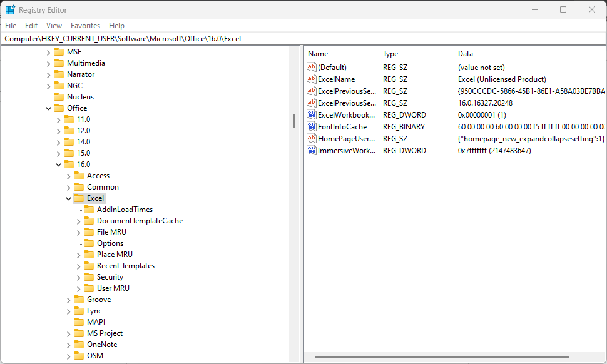Select the "Excel (Unlicensed Product)" data cell
Viewport: 607px width, 364px height.
pyautogui.click(x=502, y=79)
